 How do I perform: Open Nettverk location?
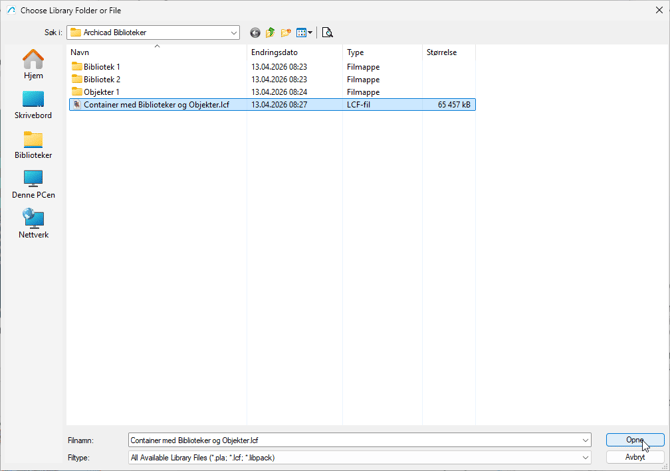tap(33, 224)
